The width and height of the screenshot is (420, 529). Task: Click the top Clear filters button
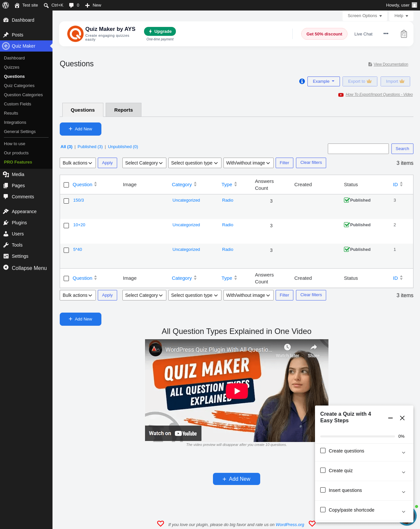pos(311,163)
